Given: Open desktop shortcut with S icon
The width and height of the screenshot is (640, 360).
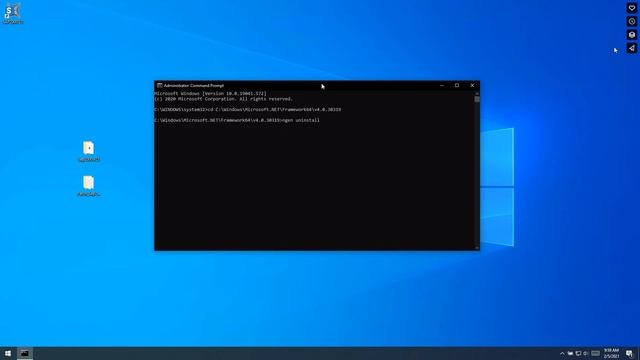Looking at the screenshot, I should [x=13, y=13].
